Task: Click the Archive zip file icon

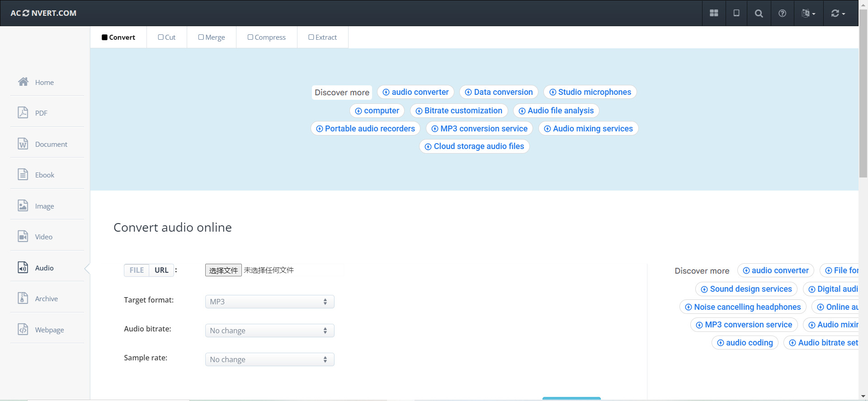Action: coord(23,298)
